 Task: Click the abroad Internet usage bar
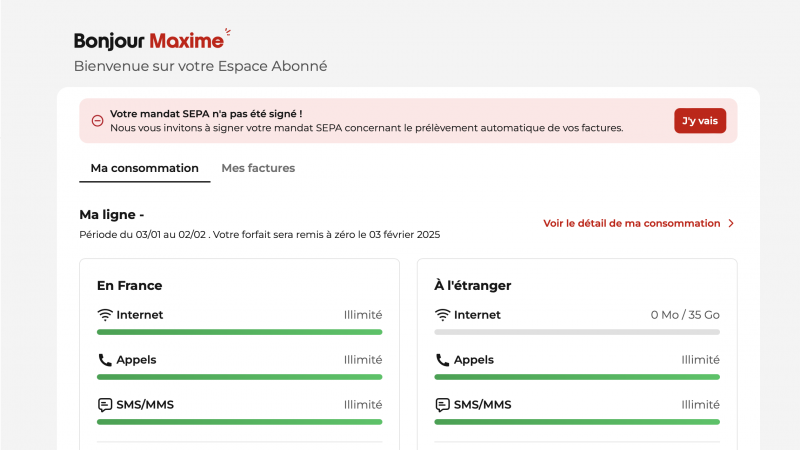click(x=577, y=332)
